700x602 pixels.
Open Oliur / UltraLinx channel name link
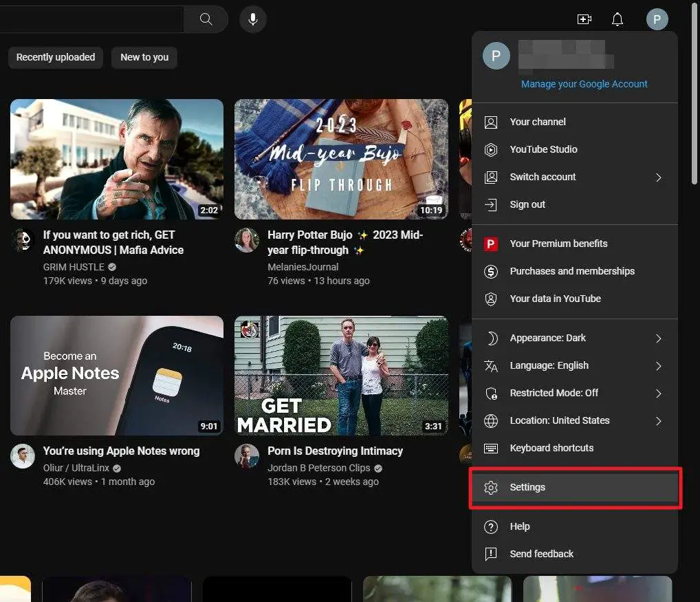click(76, 468)
